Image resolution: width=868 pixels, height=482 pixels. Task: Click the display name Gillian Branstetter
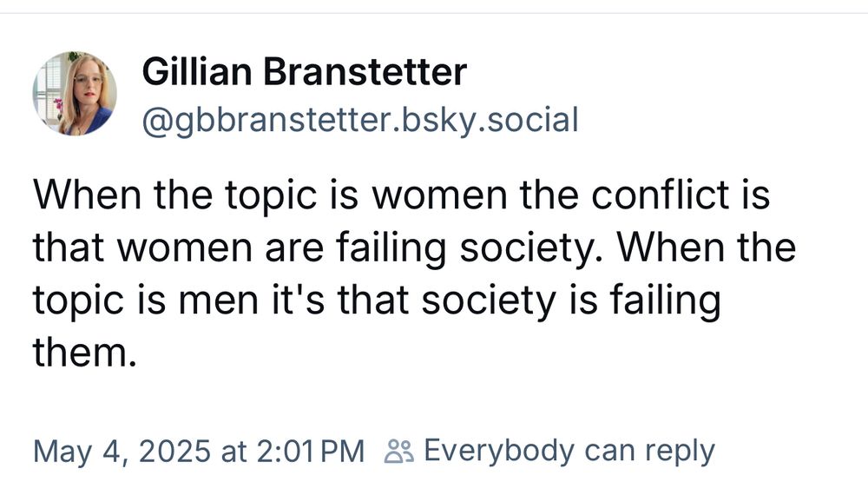coord(305,72)
